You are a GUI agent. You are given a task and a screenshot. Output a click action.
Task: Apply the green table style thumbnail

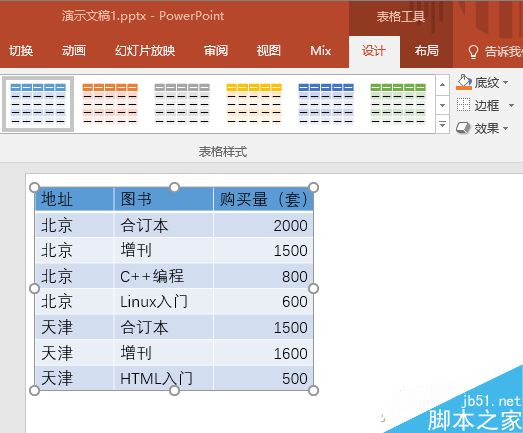(398, 103)
